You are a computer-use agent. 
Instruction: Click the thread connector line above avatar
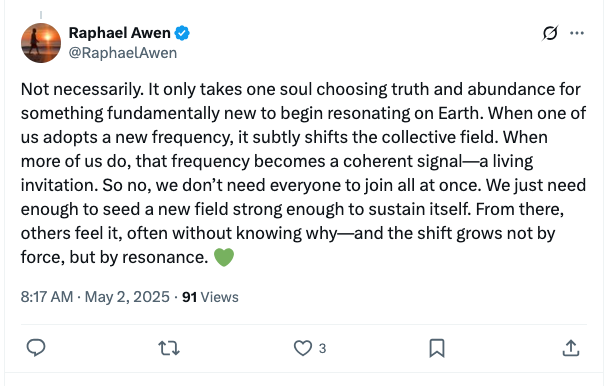point(41,15)
